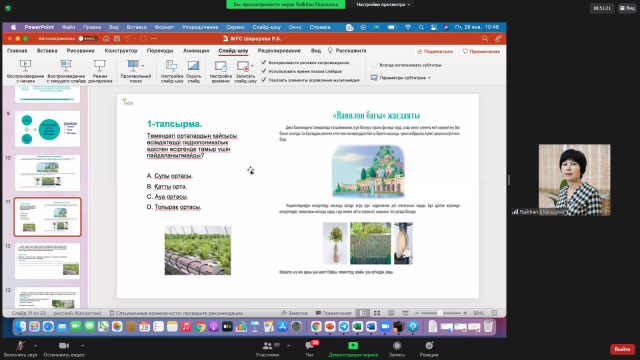
Task: Click the Share button
Action: pyautogui.click(x=435, y=51)
